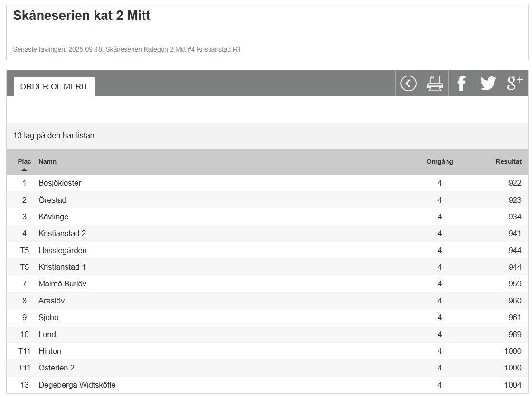This screenshot has width=532, height=397.
Task: Click the back arrow circle icon
Action: (408, 84)
